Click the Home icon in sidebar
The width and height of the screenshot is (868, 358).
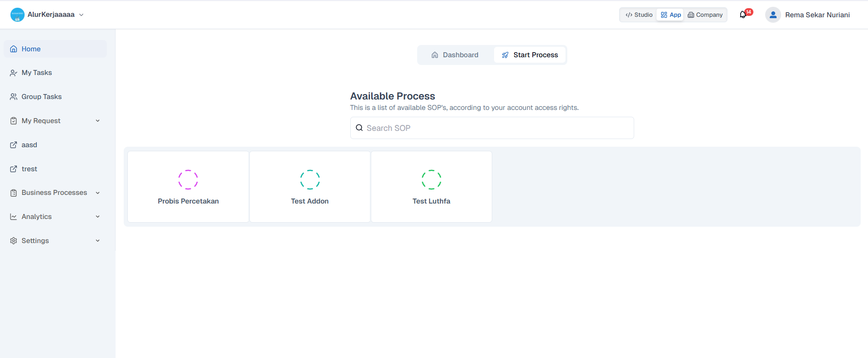pos(14,49)
